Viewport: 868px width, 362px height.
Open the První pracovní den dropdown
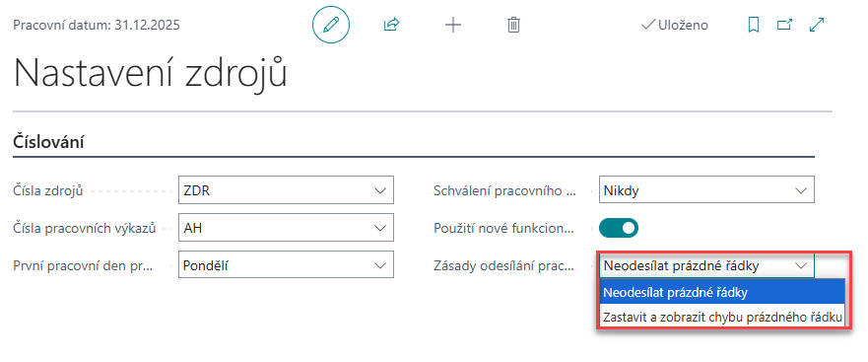pyautogui.click(x=379, y=265)
